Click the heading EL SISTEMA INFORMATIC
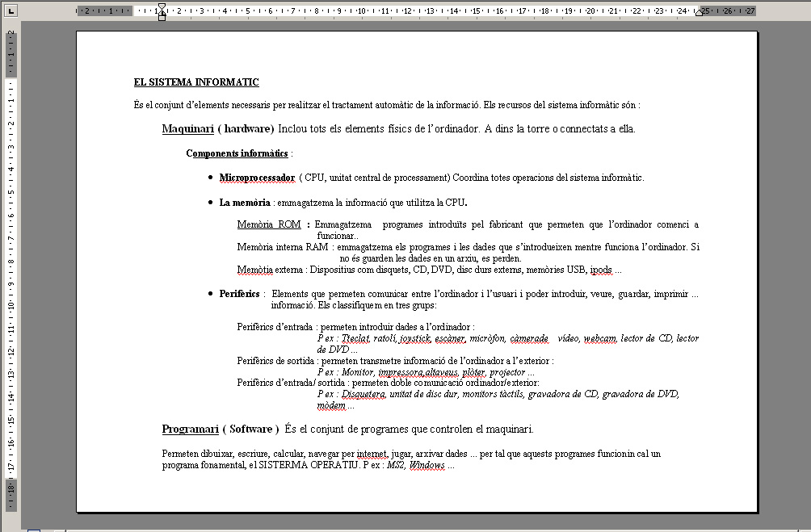This screenshot has width=811, height=532. tap(196, 82)
